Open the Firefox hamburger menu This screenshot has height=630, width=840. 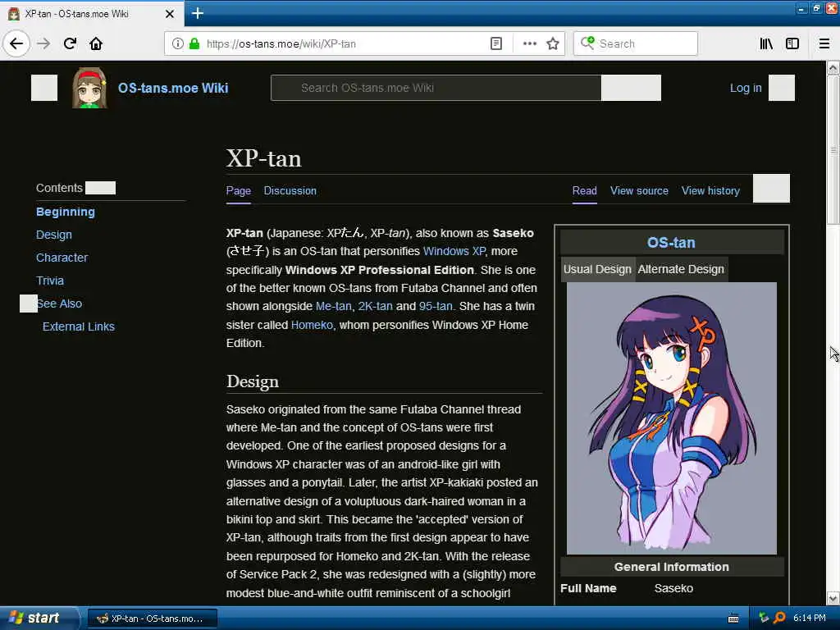pos(824,43)
